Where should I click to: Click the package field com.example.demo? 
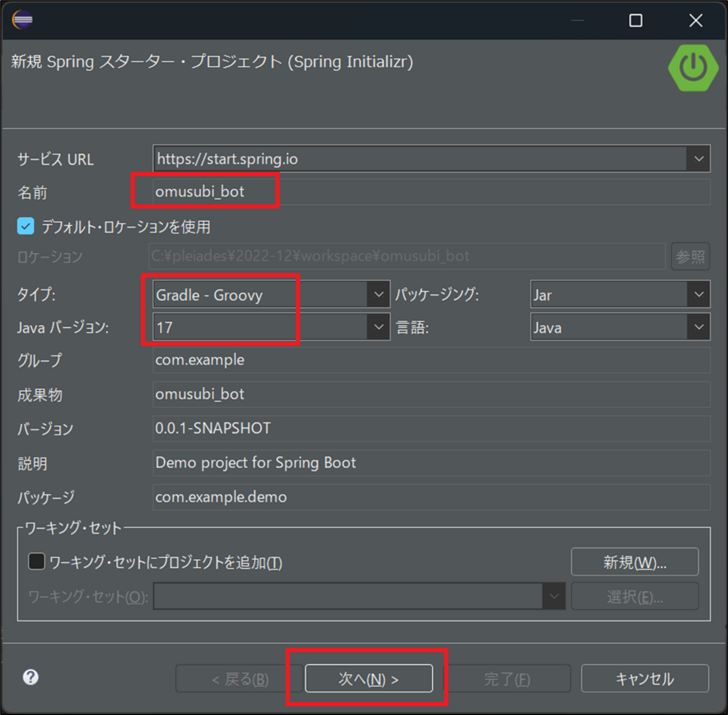431,497
